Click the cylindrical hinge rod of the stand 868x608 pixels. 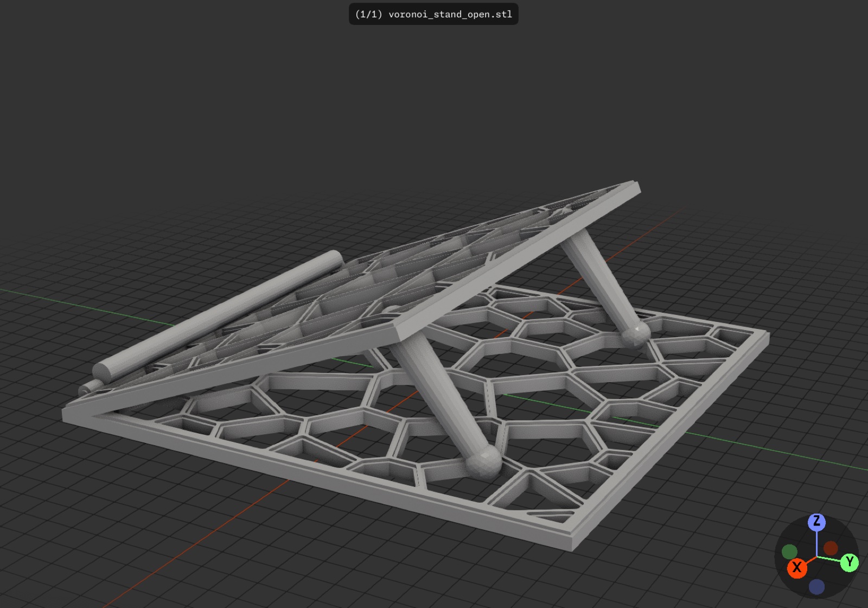tap(218, 315)
